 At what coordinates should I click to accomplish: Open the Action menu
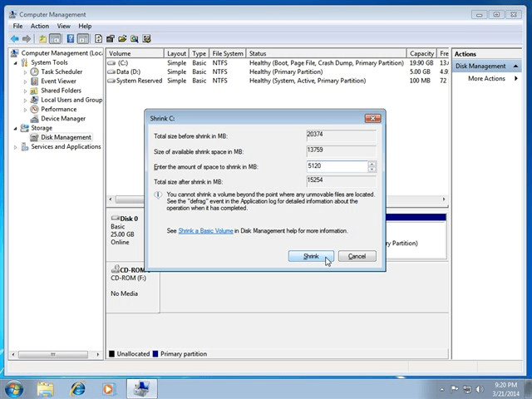(x=40, y=26)
